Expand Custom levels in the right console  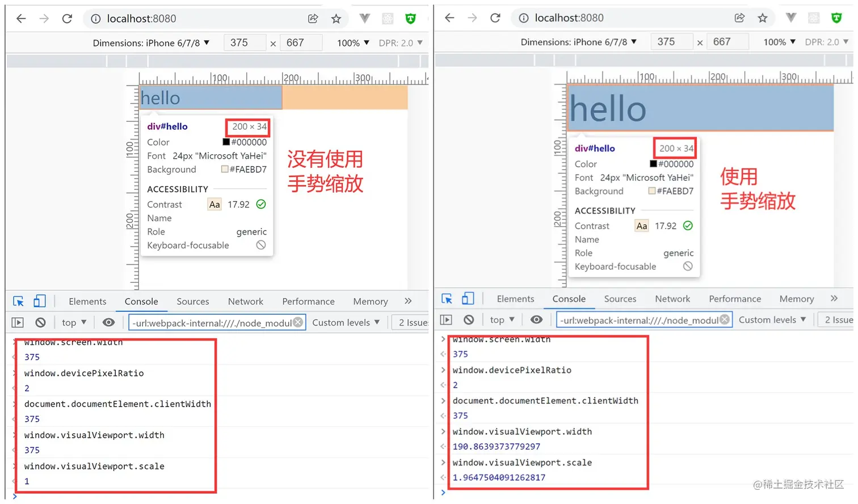point(772,320)
